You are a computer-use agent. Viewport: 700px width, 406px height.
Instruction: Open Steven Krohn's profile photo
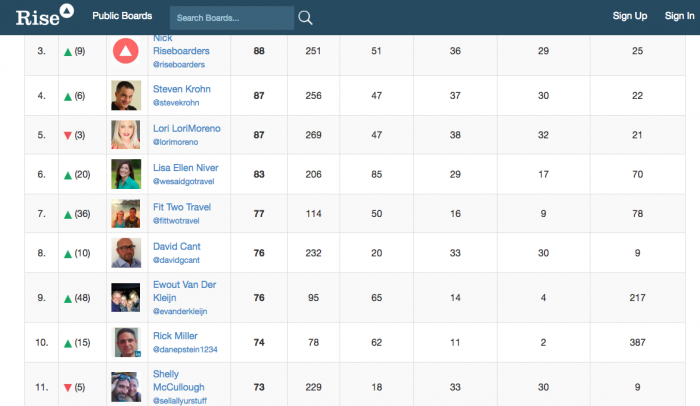tap(125, 96)
